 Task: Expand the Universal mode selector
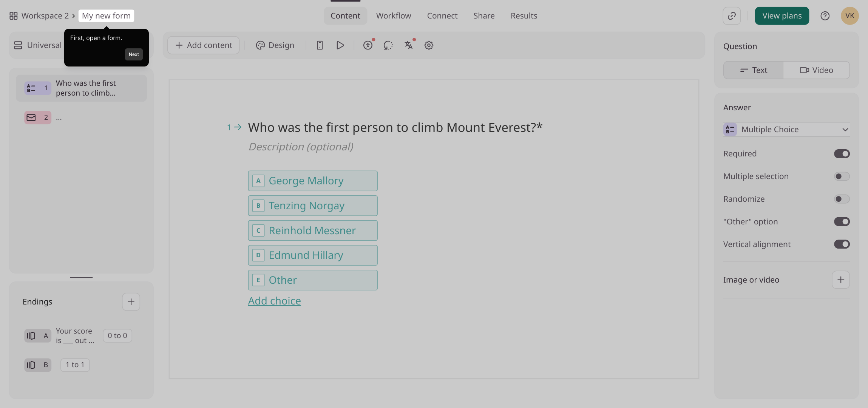tap(38, 45)
